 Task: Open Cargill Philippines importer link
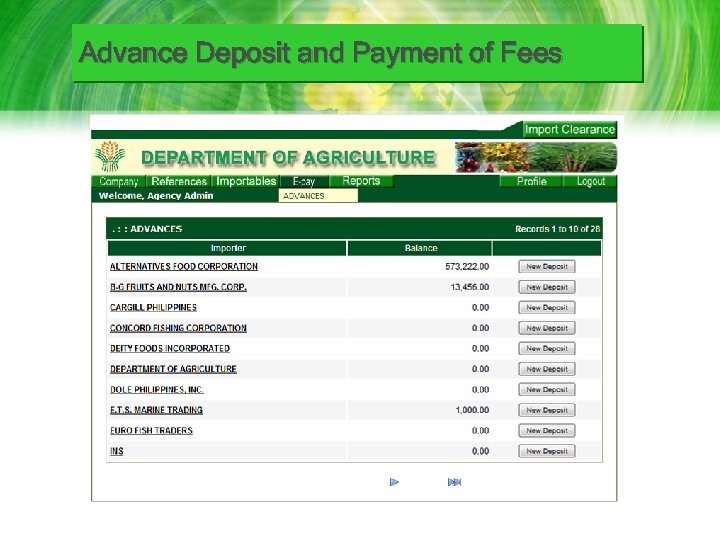pos(153,308)
